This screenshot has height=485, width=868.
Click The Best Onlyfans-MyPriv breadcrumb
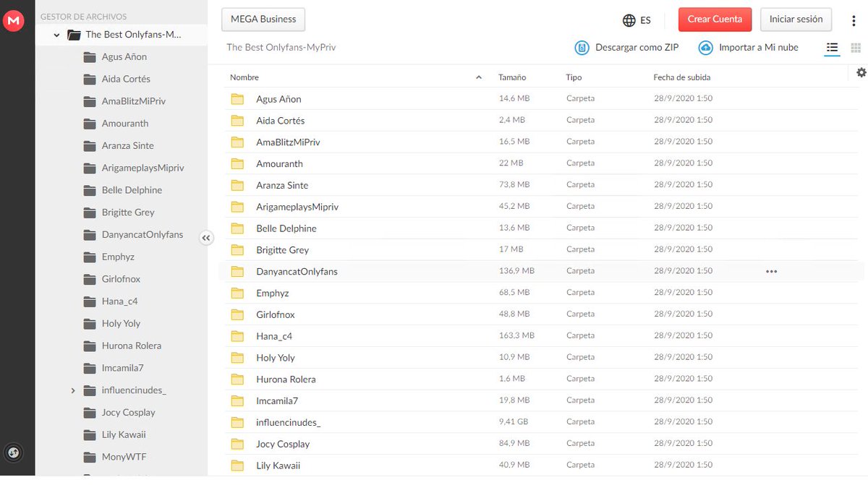[281, 47]
